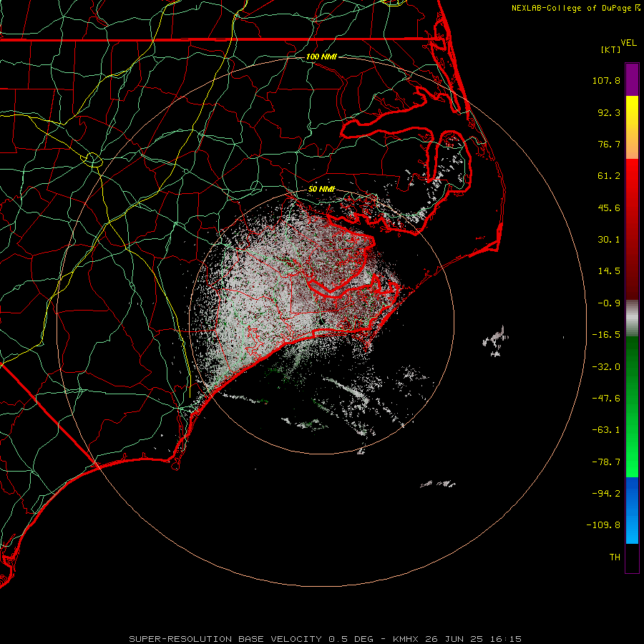
Task: Select the -0.9 legend value
Action: point(609,303)
